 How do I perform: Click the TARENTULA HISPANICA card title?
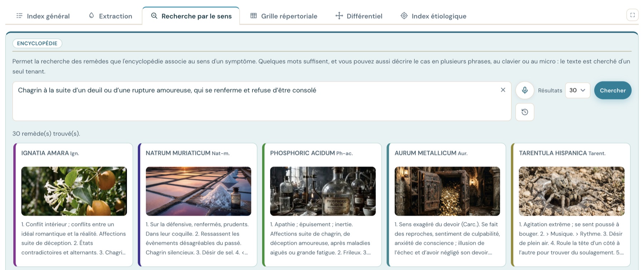tap(553, 153)
